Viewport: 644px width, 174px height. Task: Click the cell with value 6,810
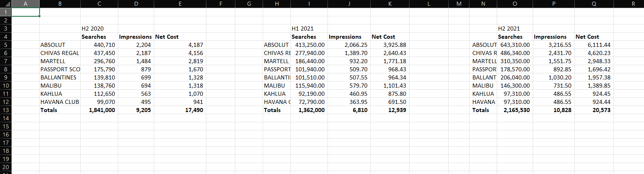[350, 110]
